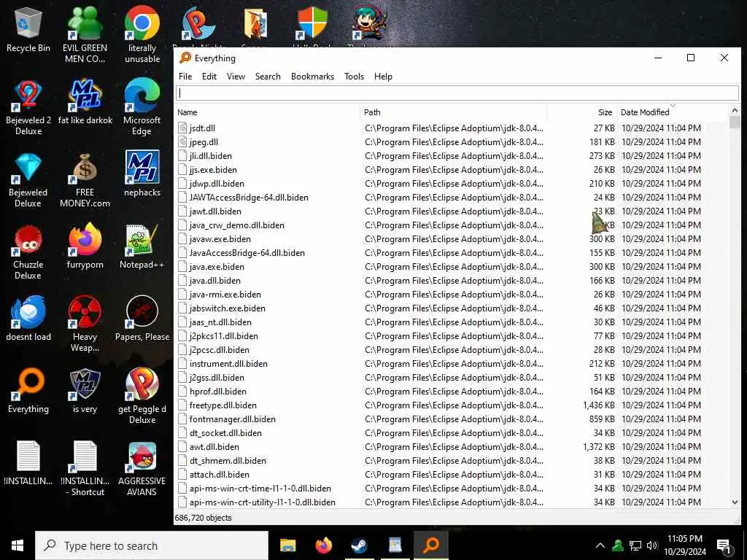747x560 pixels.
Task: Click the 686,720 objects status bar text
Action: point(203,518)
